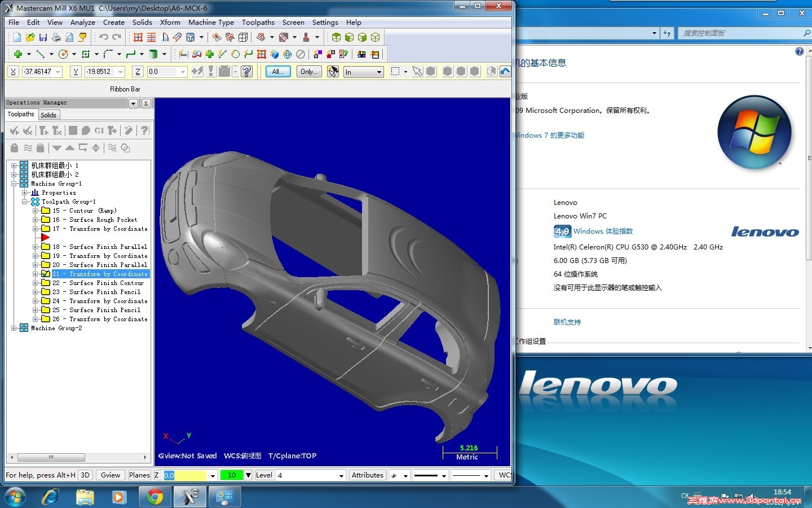The width and height of the screenshot is (812, 508).
Task: Click the Planes button in status bar
Action: 139,475
